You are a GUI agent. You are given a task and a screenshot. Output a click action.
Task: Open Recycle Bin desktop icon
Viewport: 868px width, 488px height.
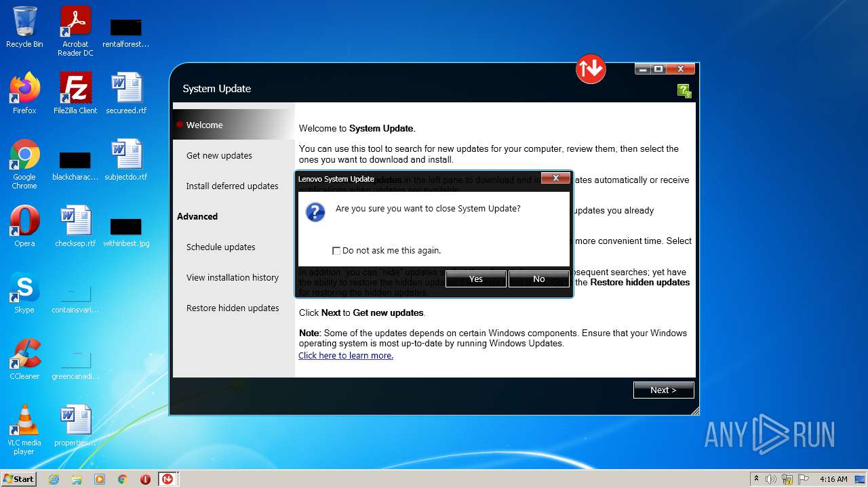[x=24, y=27]
